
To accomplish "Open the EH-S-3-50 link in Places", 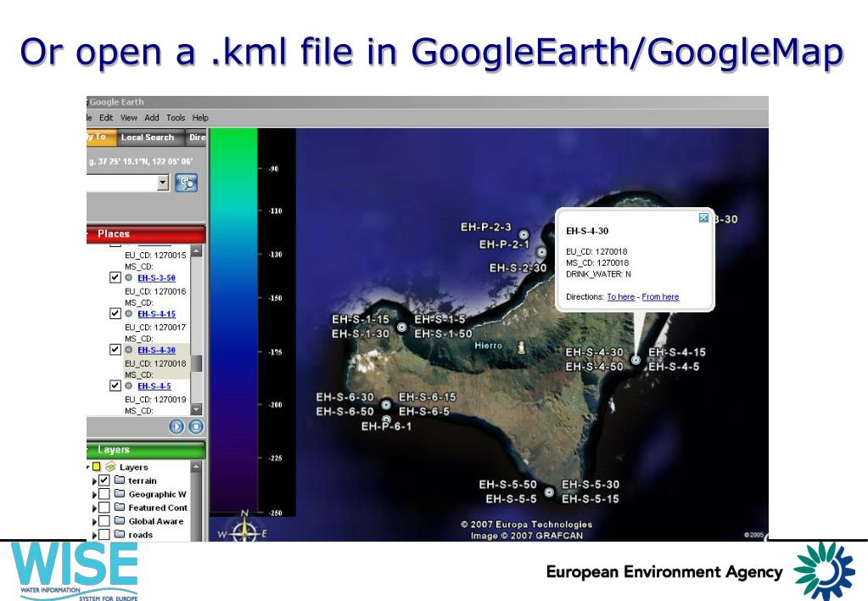I will [156, 278].
